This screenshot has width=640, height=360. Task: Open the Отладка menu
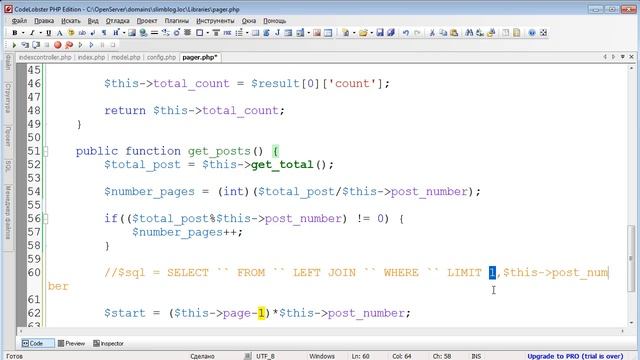pyautogui.click(x=118, y=21)
